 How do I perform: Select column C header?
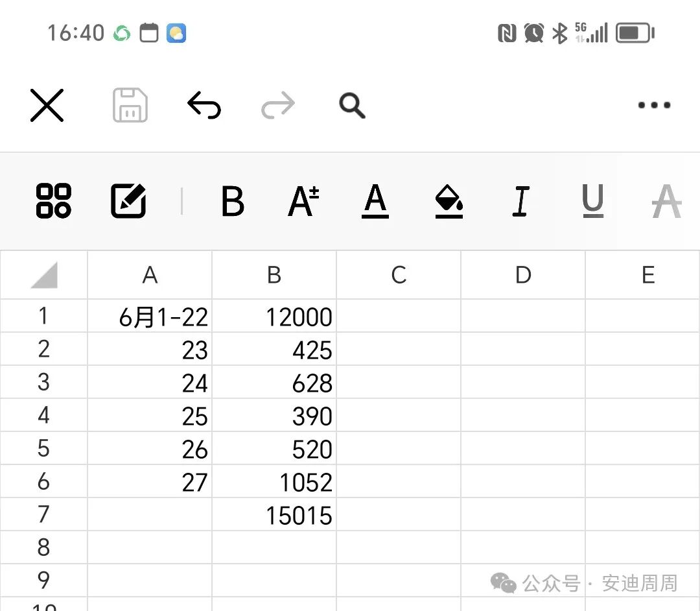pyautogui.click(x=399, y=275)
